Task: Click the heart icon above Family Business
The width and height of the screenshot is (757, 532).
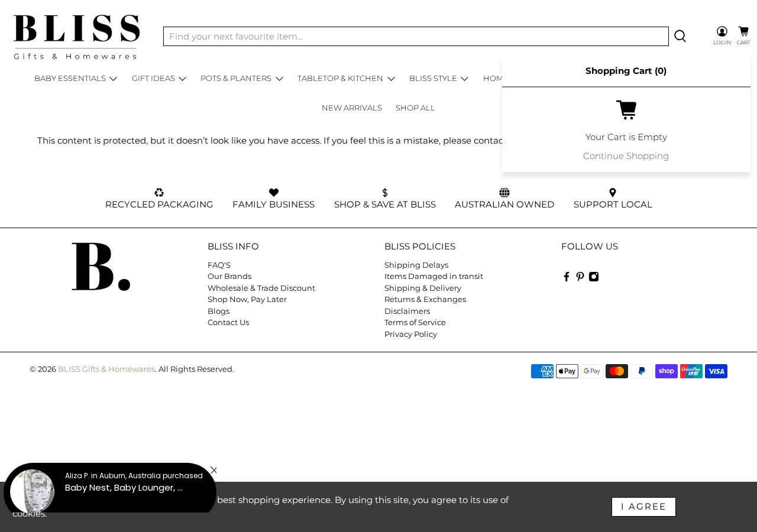Action: pos(274,192)
